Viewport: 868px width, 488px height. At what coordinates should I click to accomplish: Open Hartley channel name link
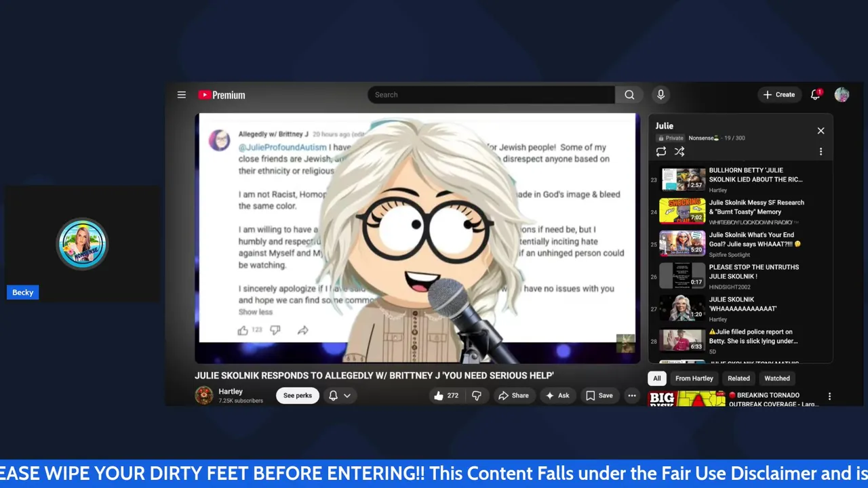tap(231, 392)
